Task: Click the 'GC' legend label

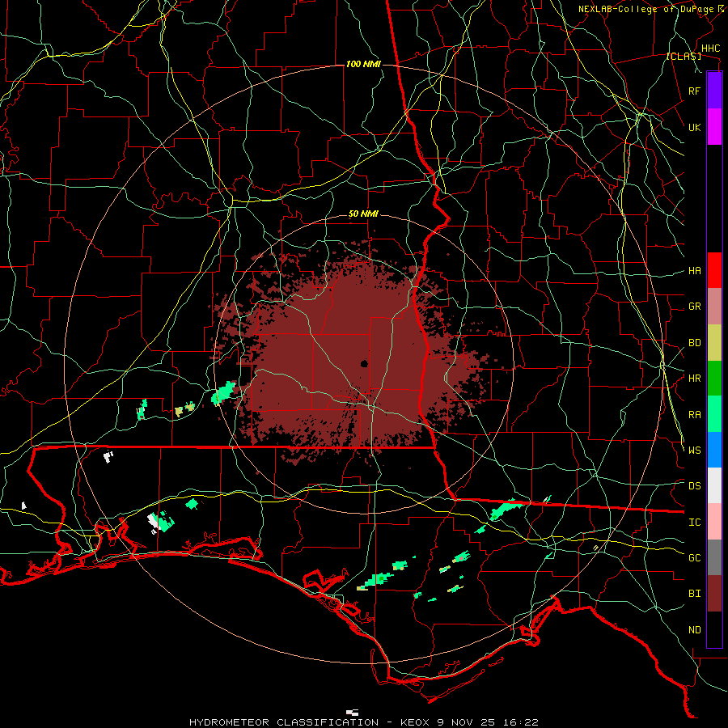Action: point(694,558)
